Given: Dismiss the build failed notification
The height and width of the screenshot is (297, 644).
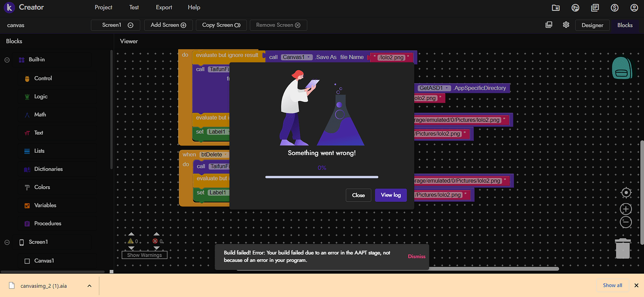Looking at the screenshot, I should point(416,256).
